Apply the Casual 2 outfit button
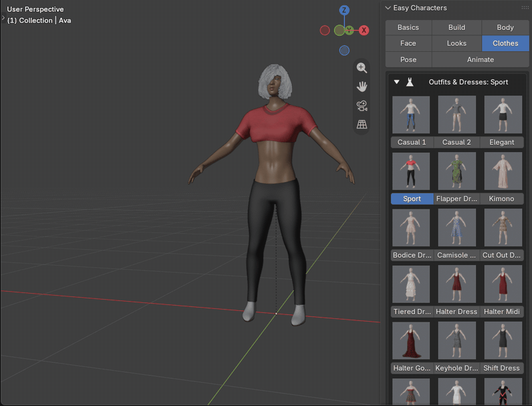532x406 pixels. click(x=457, y=142)
